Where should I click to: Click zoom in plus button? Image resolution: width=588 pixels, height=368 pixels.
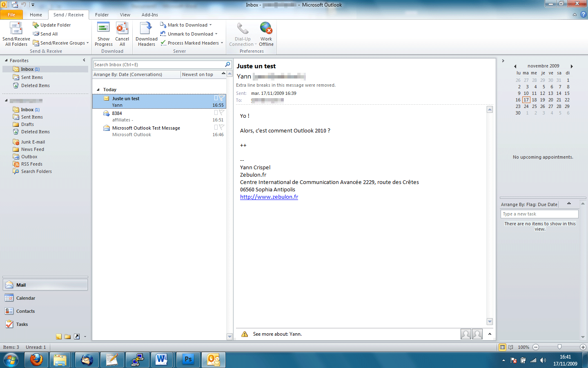tap(583, 347)
